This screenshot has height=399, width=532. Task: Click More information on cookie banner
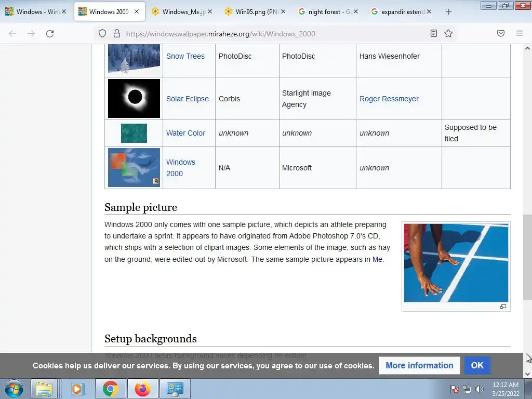tap(419, 365)
